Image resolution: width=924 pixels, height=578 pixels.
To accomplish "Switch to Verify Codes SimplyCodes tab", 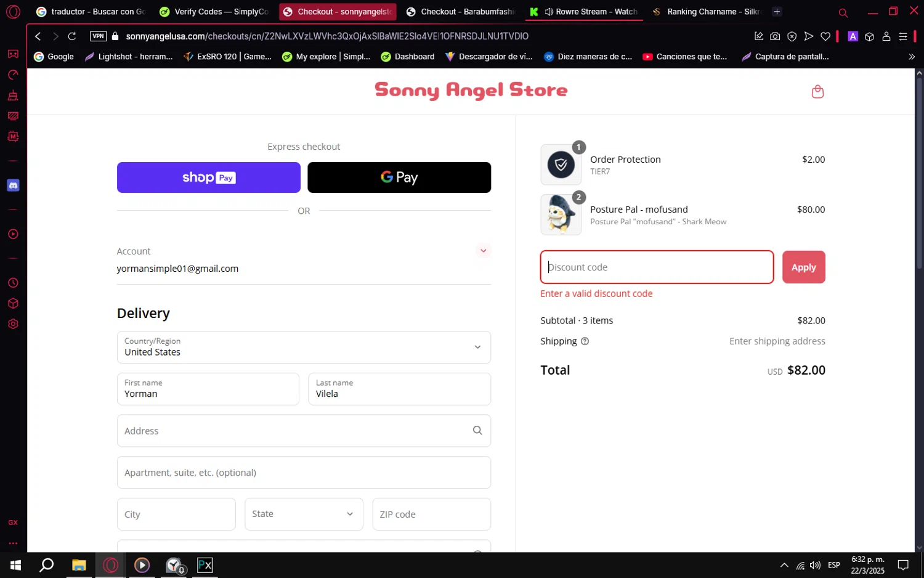I will (214, 12).
